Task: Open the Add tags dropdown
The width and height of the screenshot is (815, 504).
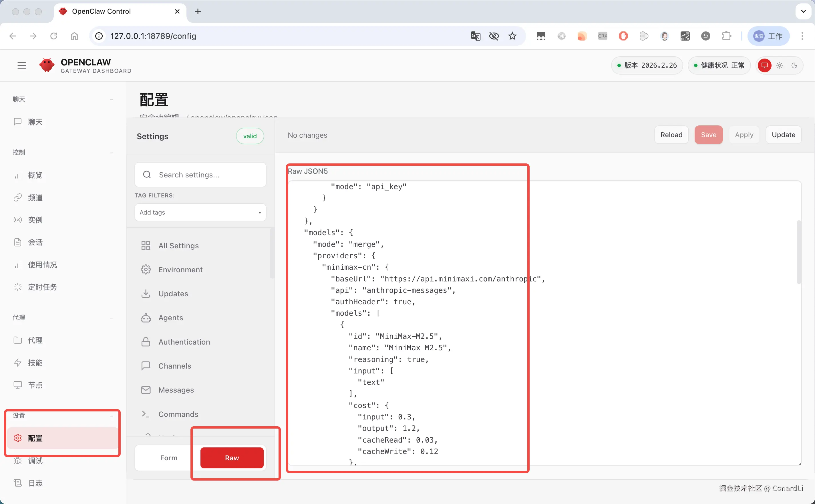Action: point(200,212)
